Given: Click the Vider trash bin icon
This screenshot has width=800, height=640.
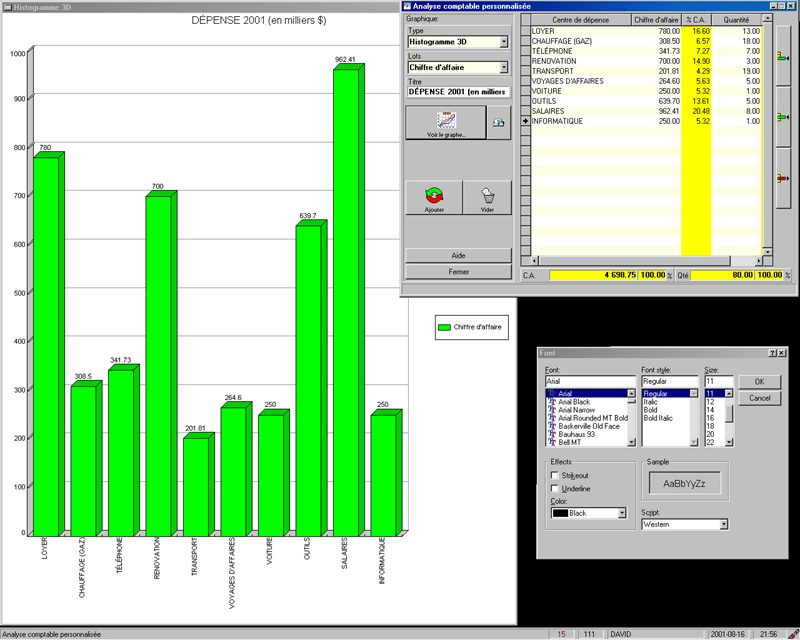Looking at the screenshot, I should click(x=487, y=197).
